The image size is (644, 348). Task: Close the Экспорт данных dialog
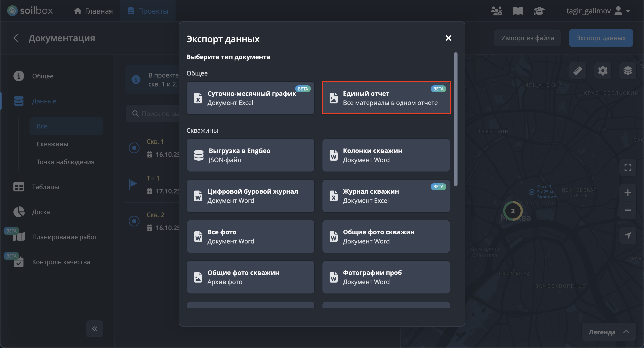point(449,38)
